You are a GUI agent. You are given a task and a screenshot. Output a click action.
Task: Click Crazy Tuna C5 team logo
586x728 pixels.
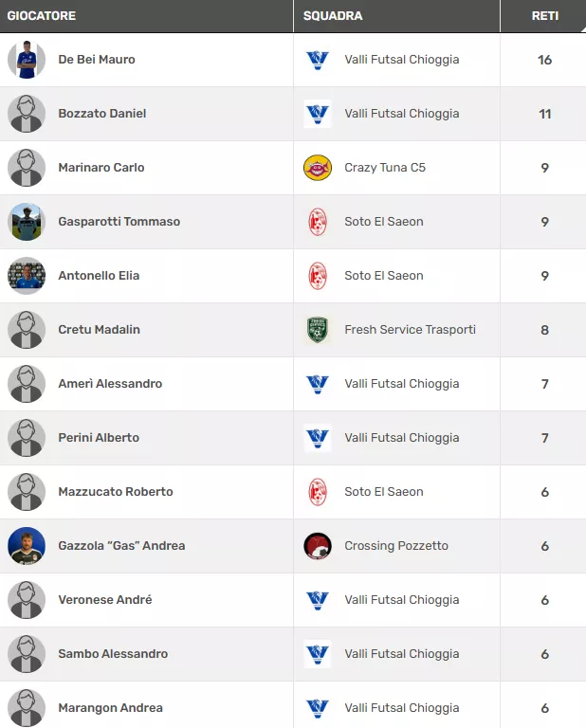pos(317,168)
